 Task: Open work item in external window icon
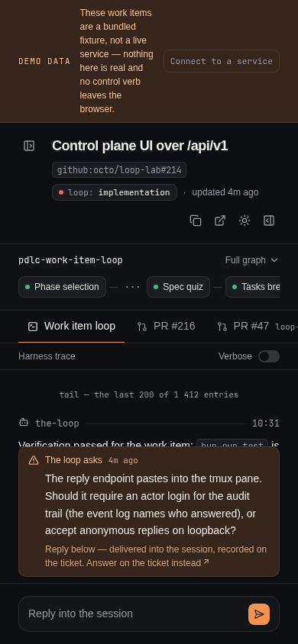[x=220, y=221]
